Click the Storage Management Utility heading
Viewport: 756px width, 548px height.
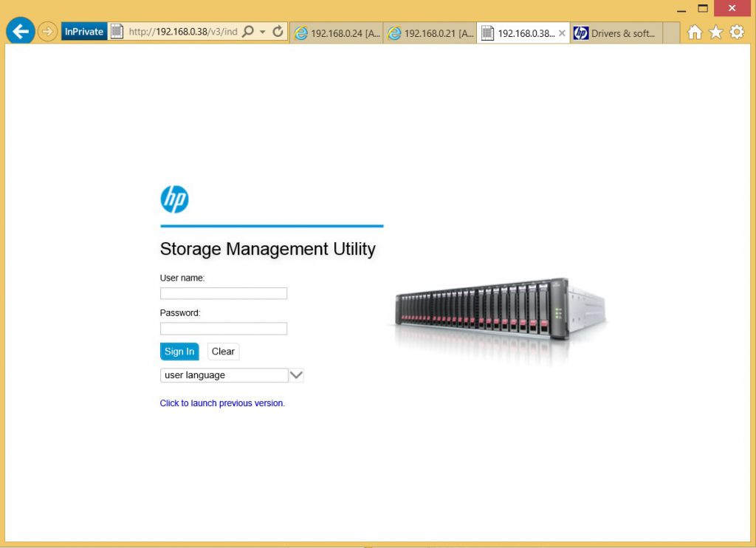[267, 249]
